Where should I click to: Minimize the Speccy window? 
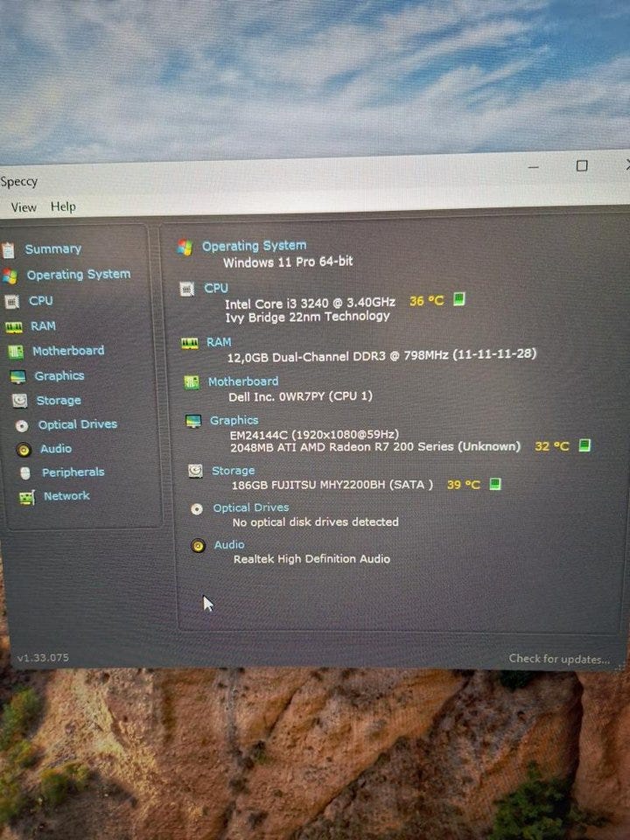click(533, 168)
